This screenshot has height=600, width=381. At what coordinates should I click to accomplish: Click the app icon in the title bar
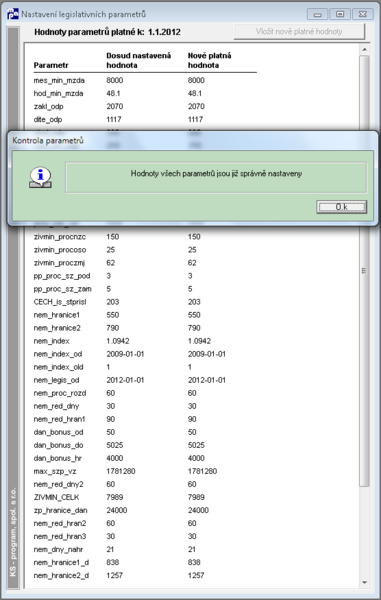point(12,14)
